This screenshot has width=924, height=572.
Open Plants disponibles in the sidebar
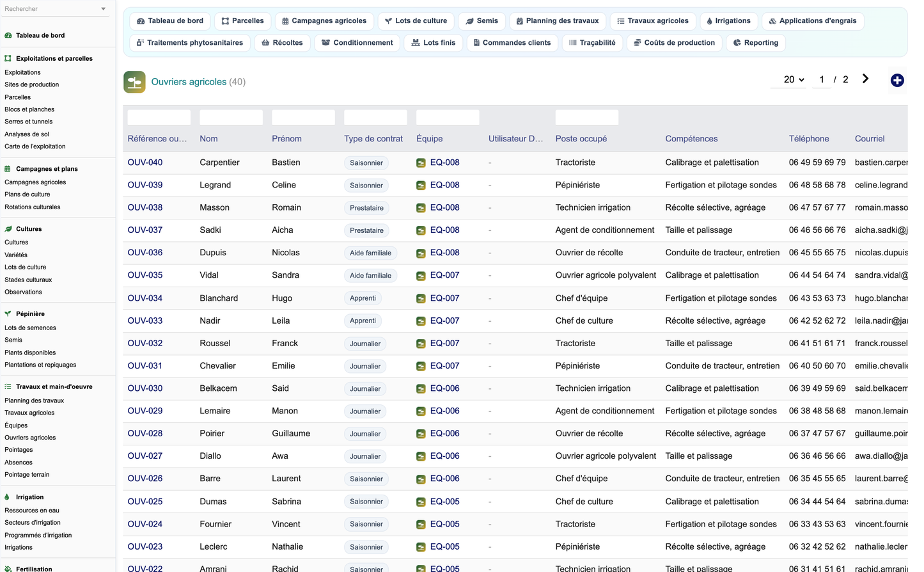[x=30, y=353]
